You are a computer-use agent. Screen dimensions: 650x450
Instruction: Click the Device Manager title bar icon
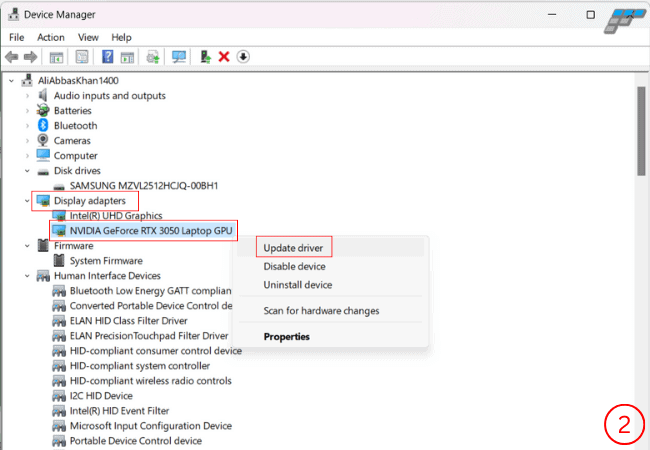(13, 15)
